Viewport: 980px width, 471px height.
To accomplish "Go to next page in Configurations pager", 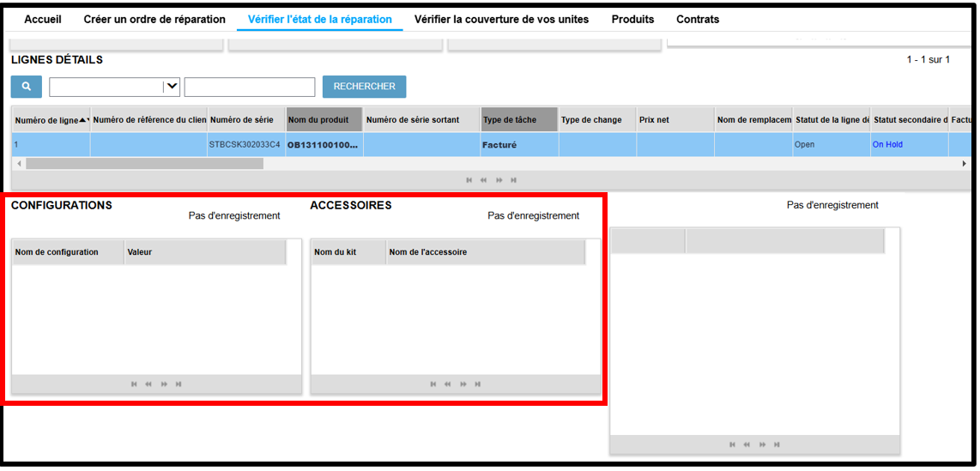I will 164,384.
